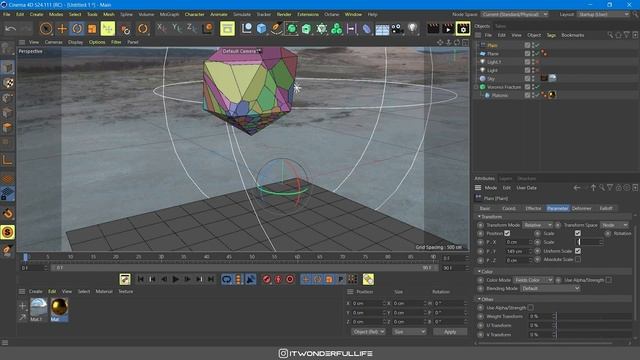Viewport: 640px width, 360px height.
Task: Go to end of animation
Action: [x=211, y=279]
